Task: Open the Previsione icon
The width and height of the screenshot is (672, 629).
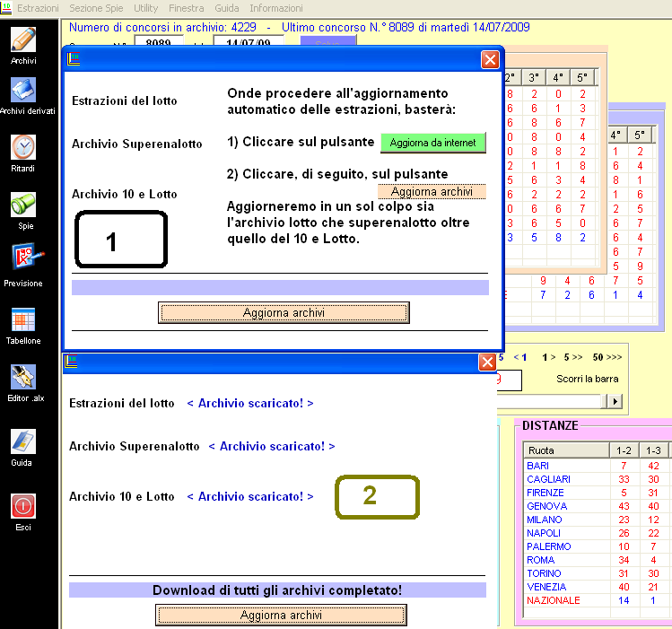Action: point(26,258)
